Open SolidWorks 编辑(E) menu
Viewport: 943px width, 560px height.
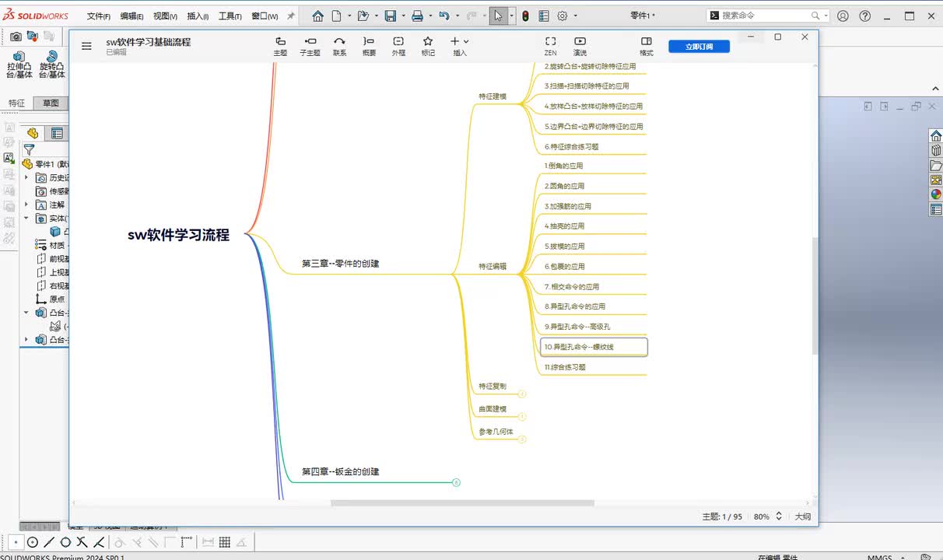131,16
